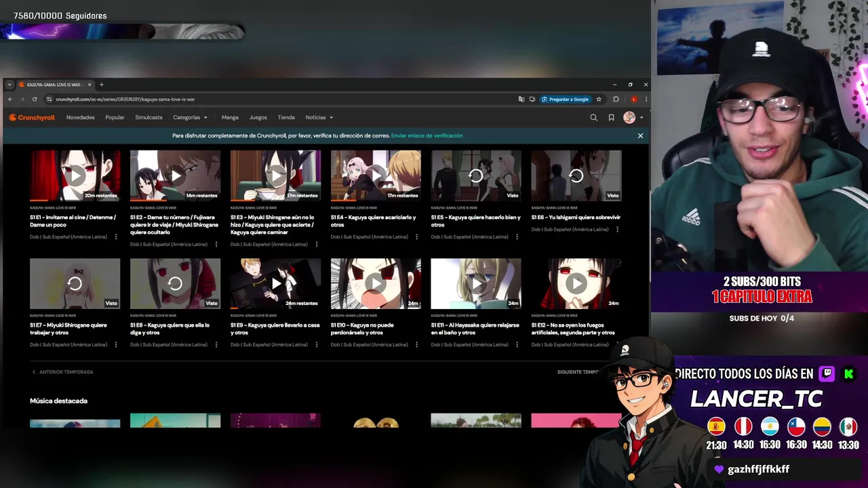Click the 20m restantes label on E1
Screen dimensions: 868x488
(x=101, y=195)
